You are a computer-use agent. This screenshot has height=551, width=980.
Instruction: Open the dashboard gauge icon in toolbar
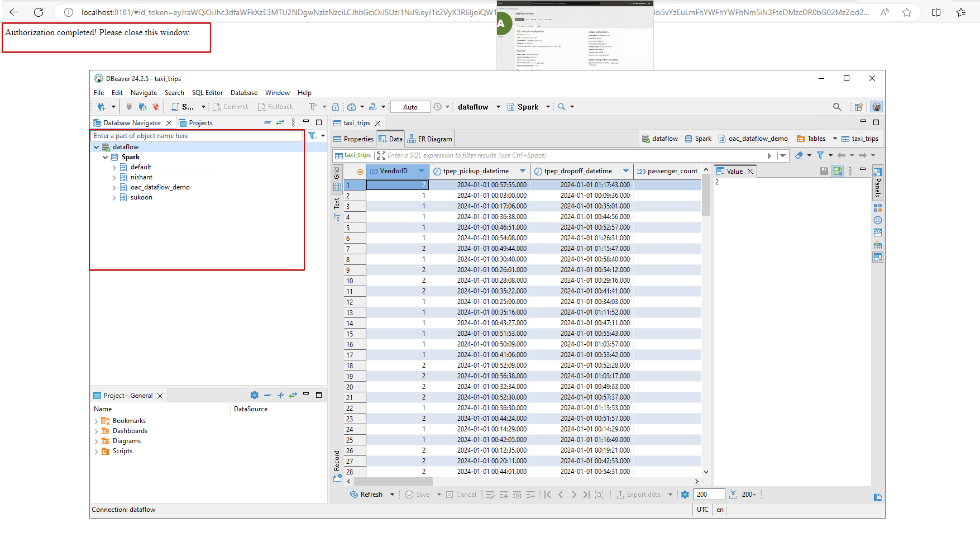pos(352,107)
